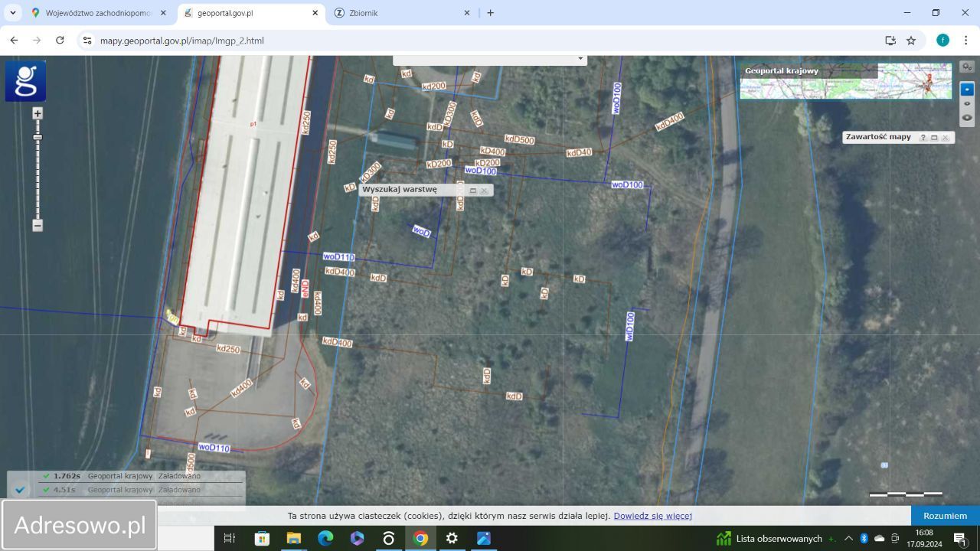Toggle the bottom large eye visibility button
The height and width of the screenshot is (551, 980).
(967, 117)
